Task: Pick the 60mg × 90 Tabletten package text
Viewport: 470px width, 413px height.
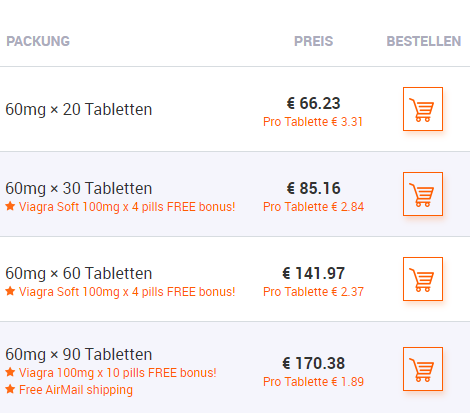Action: coord(79,354)
